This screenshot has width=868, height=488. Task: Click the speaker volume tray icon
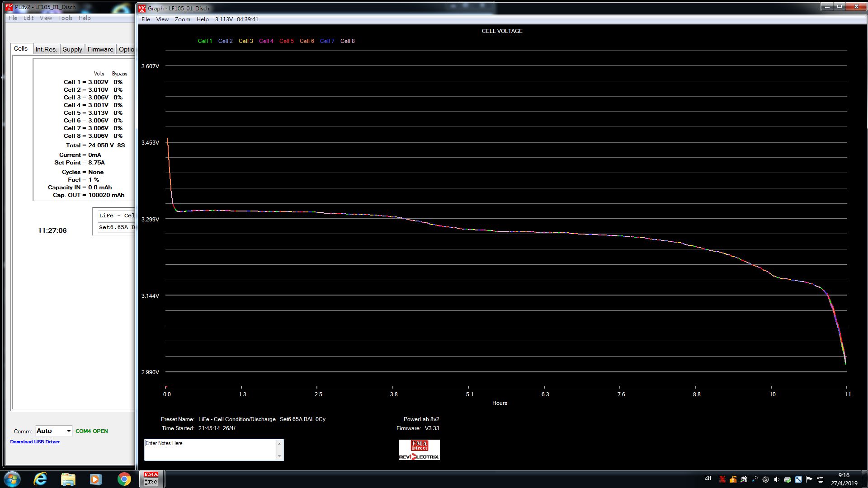coord(776,479)
